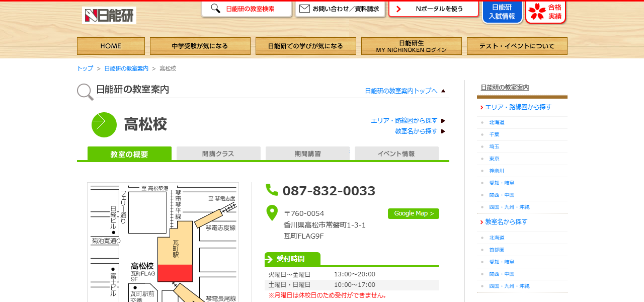Open 日能研 入試情報 button

coord(502,12)
